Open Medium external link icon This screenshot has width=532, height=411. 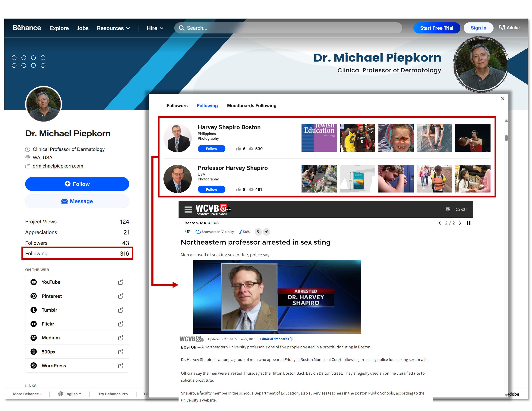(x=121, y=338)
